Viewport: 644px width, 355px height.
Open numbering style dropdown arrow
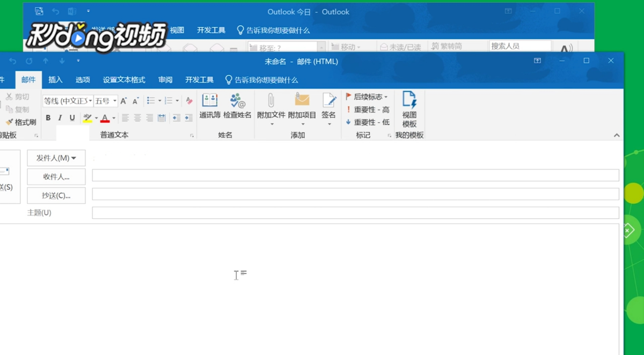point(177,101)
